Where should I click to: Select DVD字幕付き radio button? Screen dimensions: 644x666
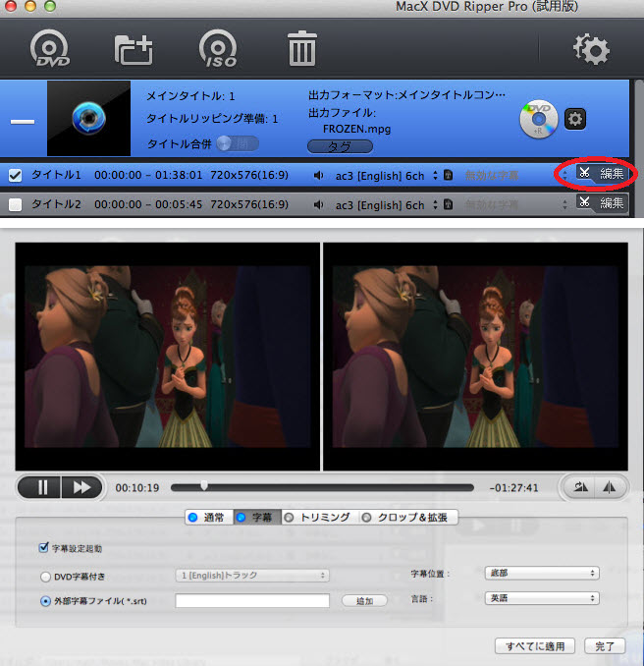click(45, 577)
